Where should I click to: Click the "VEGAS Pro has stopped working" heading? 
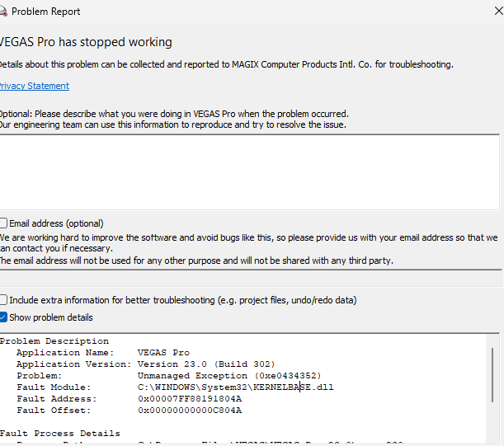pyautogui.click(x=86, y=42)
